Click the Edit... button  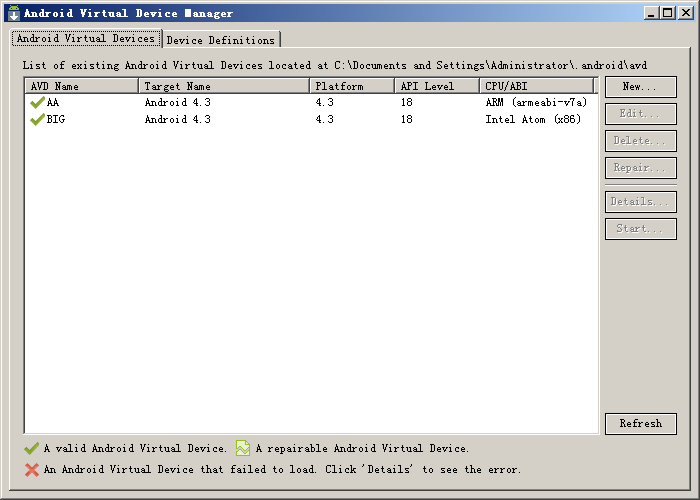[x=641, y=114]
